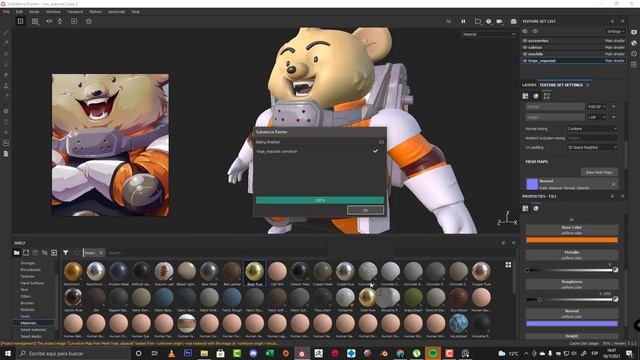Open UV padding 3D Space Neighbor dropdown

(x=592, y=147)
